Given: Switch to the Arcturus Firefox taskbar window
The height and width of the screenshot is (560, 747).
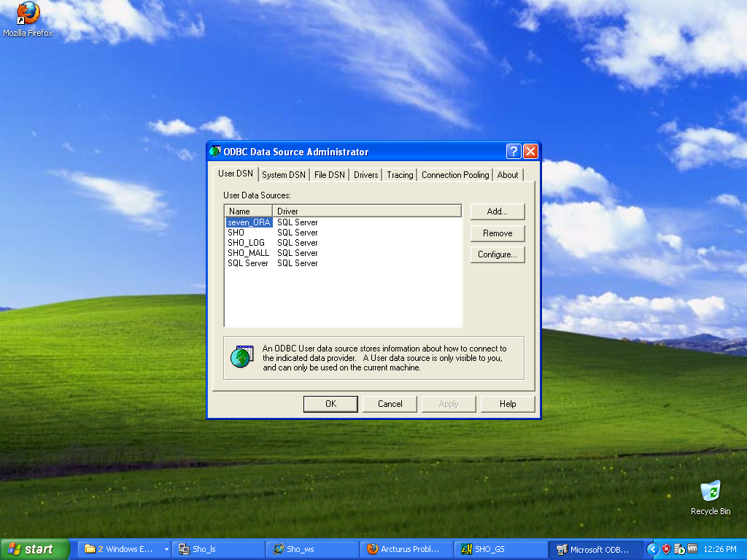Looking at the screenshot, I should (x=406, y=549).
